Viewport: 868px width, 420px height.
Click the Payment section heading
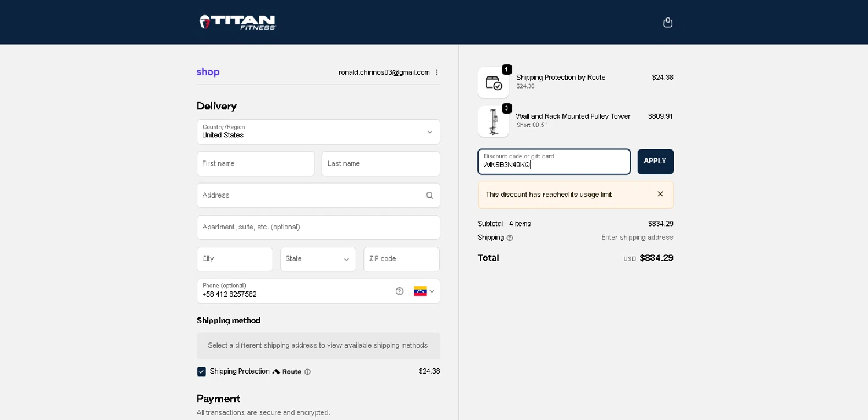pyautogui.click(x=218, y=399)
